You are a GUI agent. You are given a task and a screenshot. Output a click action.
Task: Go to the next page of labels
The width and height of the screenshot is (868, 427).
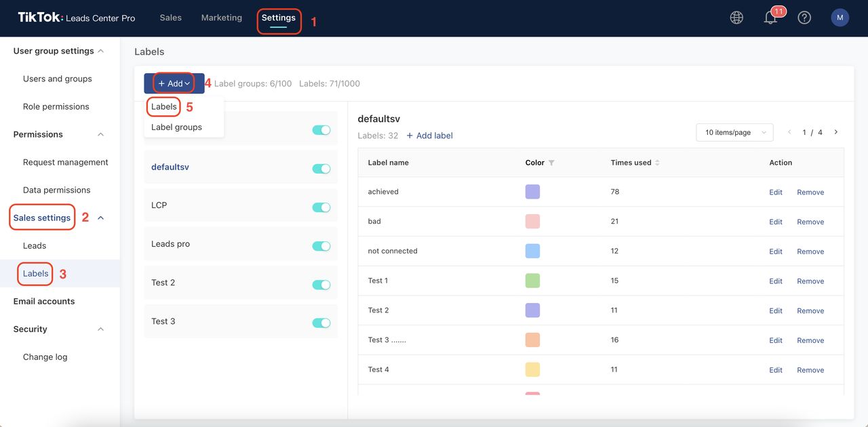[x=834, y=131]
